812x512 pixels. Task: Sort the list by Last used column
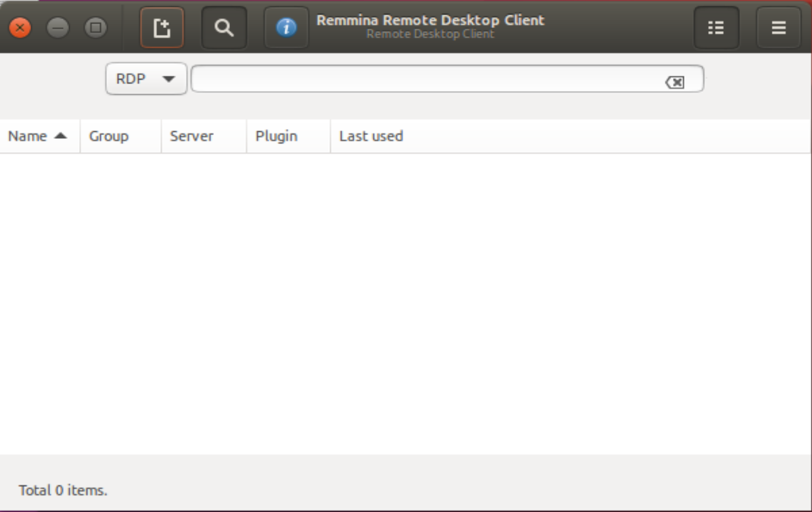(x=371, y=137)
